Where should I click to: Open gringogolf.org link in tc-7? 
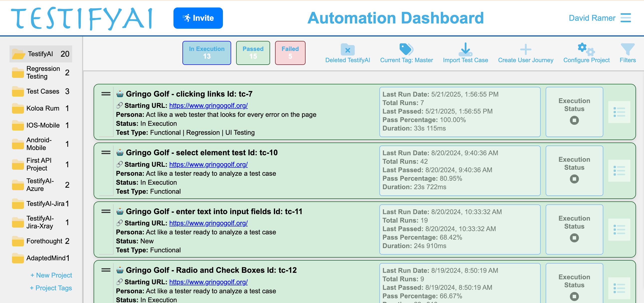208,106
